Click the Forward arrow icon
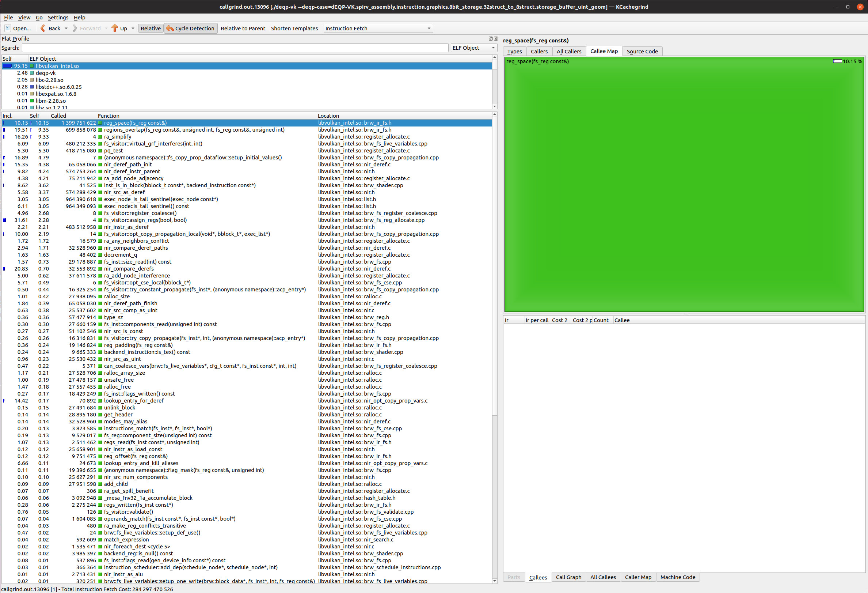The height and width of the screenshot is (593, 868). 75,28
